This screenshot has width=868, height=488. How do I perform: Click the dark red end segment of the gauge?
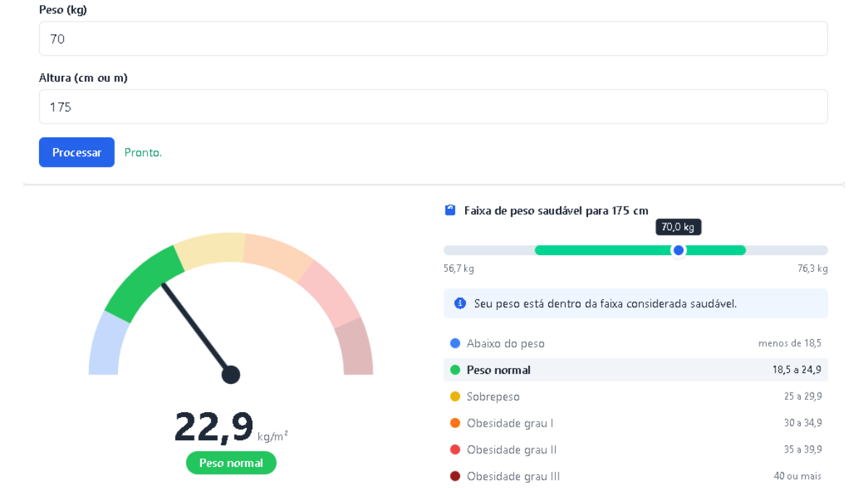pos(357,347)
